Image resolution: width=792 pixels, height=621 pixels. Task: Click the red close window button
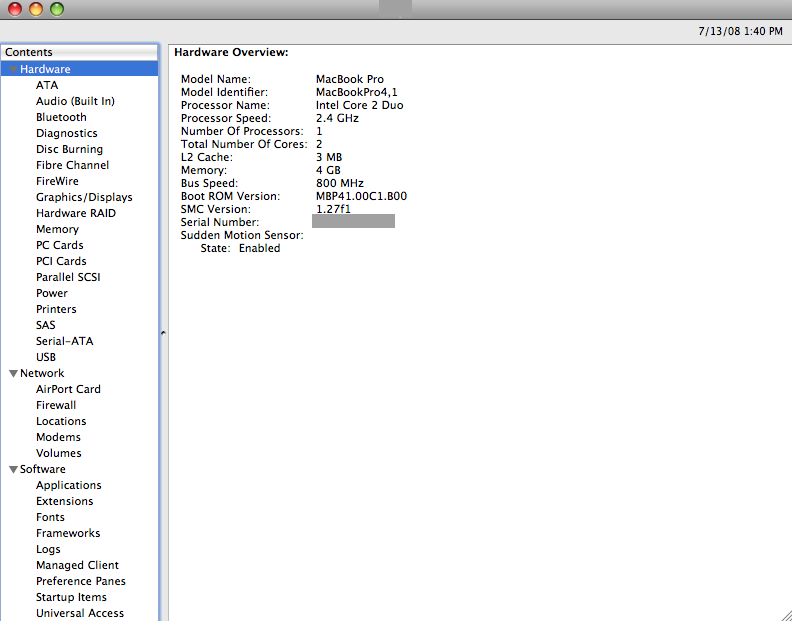click(15, 9)
